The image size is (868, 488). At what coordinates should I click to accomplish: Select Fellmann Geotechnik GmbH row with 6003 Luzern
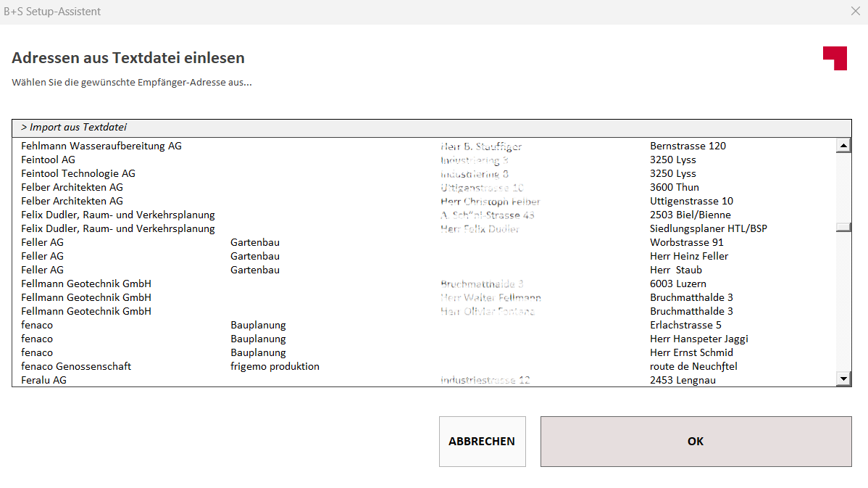tap(424, 284)
